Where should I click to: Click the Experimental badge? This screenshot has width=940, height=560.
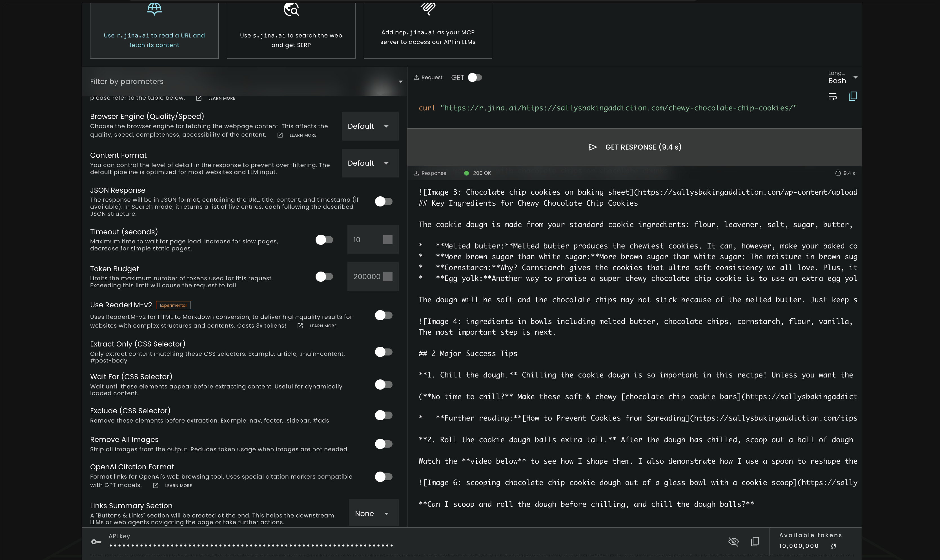pos(173,305)
